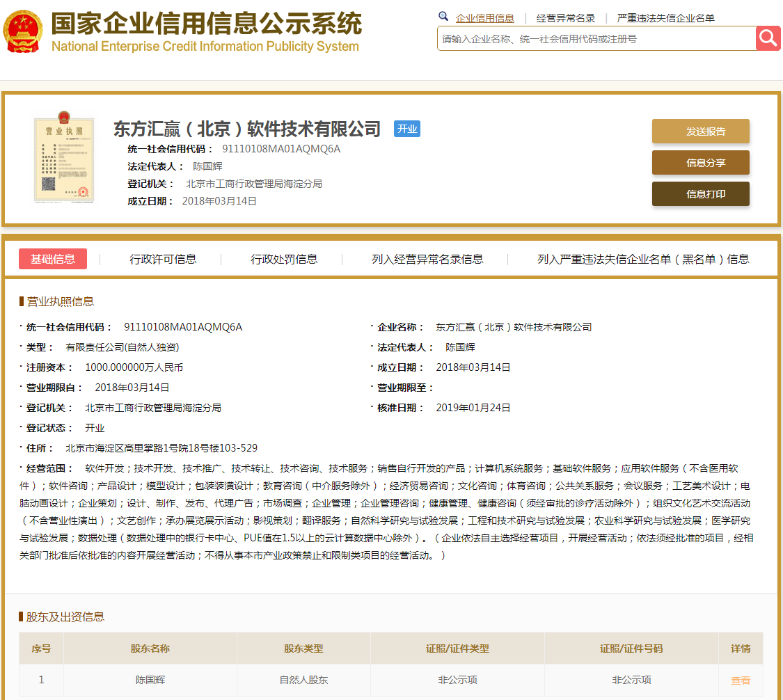Select the 严重违法失信企业名单 search category
The image size is (783, 700).
[665, 18]
